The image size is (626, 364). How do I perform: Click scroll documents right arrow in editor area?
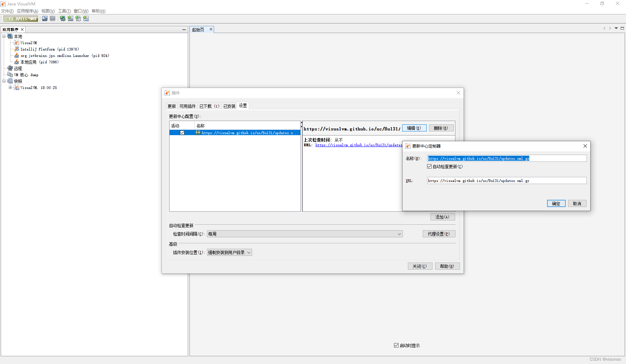610,28
